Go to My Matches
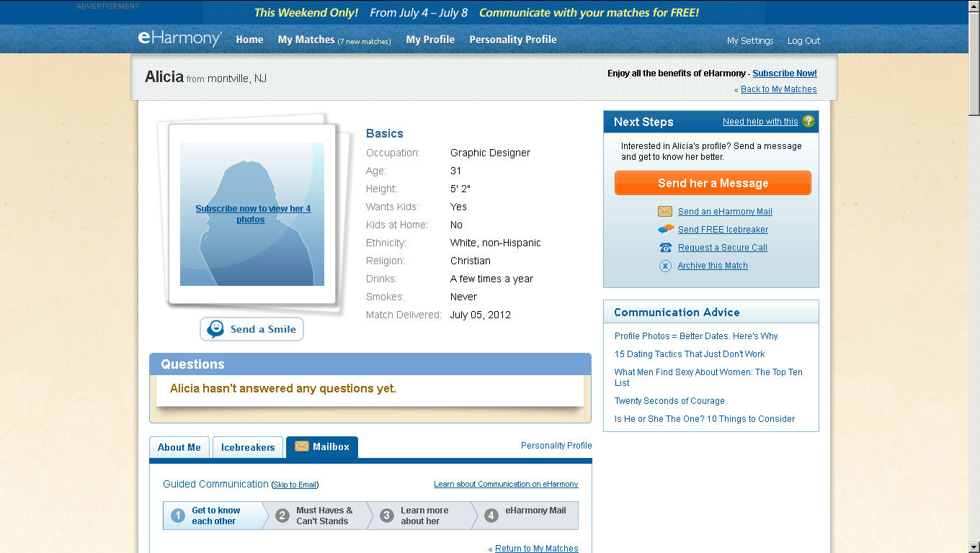The width and height of the screenshot is (980, 553). (306, 40)
